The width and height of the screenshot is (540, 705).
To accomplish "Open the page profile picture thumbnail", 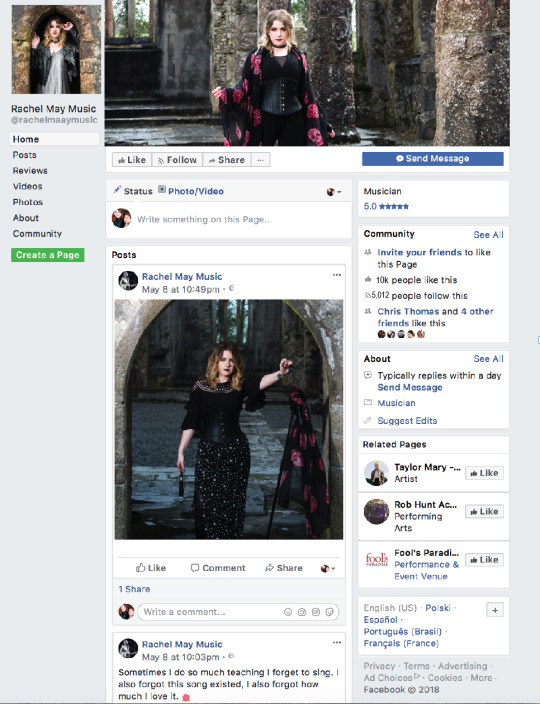I will 56,50.
